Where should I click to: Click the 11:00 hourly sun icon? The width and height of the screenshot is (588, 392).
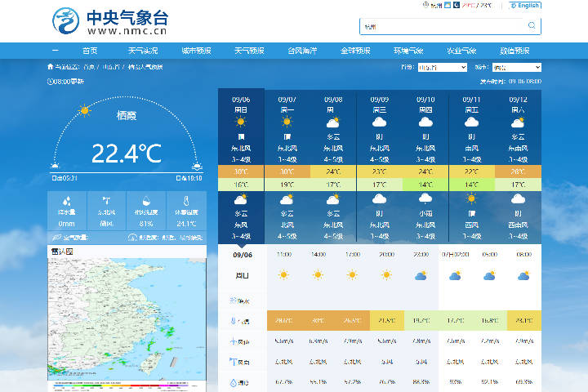[284, 275]
